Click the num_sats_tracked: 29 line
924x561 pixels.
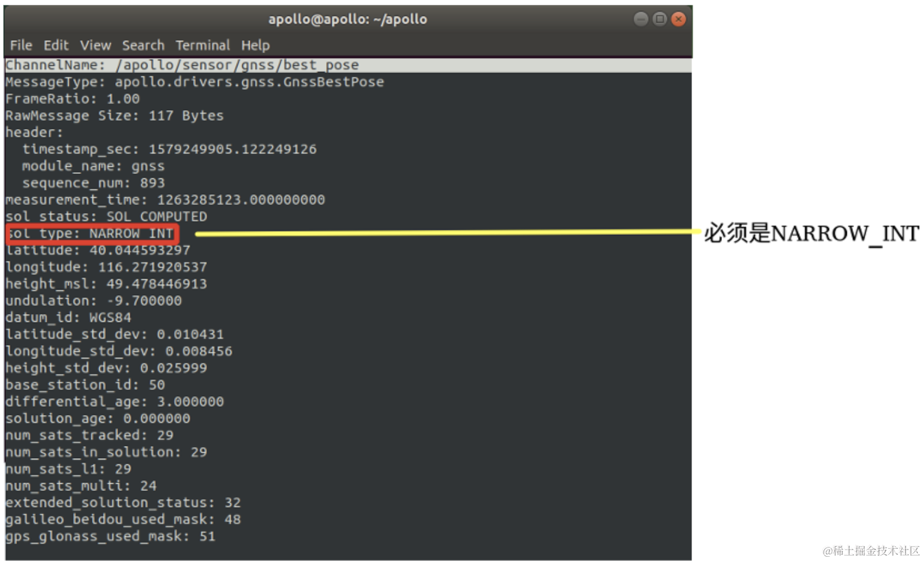coord(89,435)
